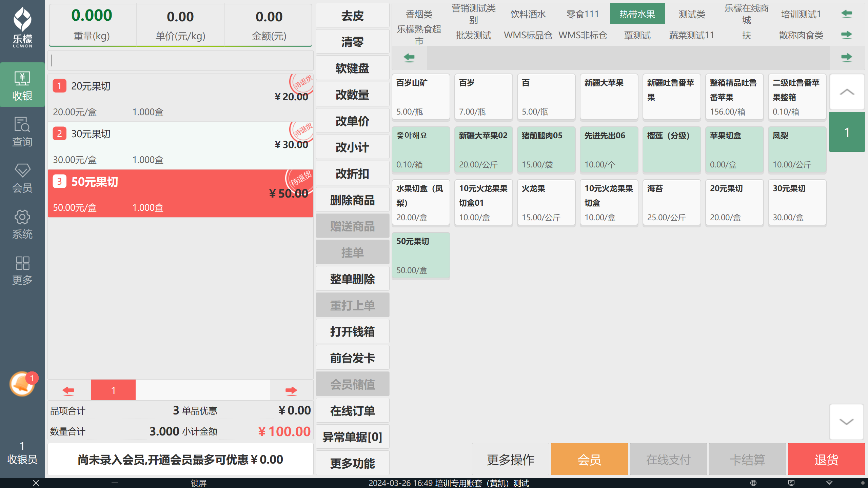The height and width of the screenshot is (488, 868).
Task: Click 锁屏 lock screen in bottom bar
Action: pos(198,483)
